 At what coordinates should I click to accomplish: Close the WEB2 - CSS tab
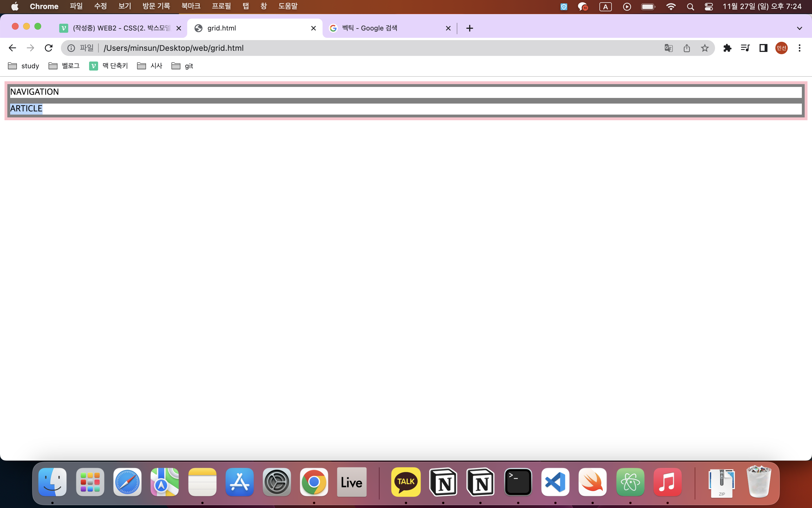click(x=179, y=28)
